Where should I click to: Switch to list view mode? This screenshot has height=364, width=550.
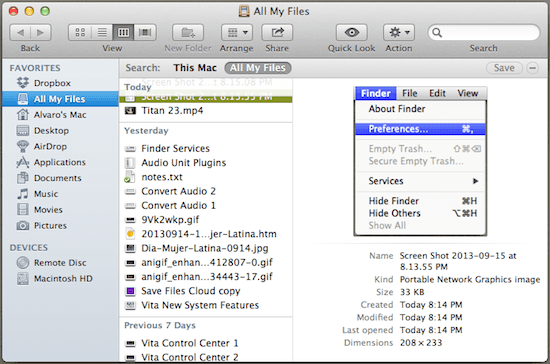(x=102, y=33)
